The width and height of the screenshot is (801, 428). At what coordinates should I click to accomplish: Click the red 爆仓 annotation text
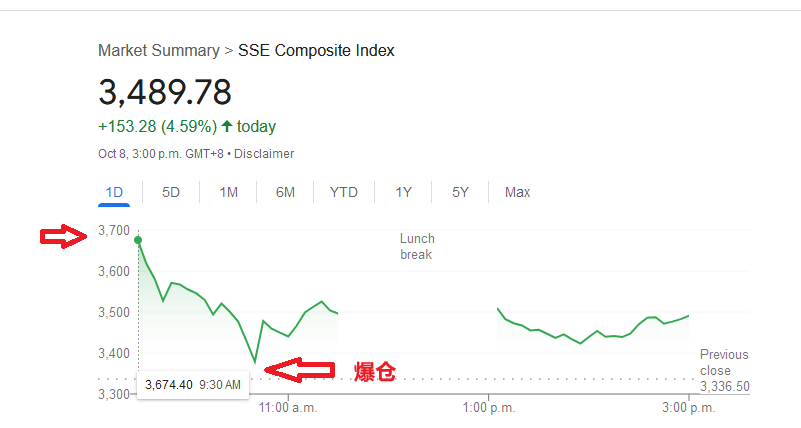(376, 373)
